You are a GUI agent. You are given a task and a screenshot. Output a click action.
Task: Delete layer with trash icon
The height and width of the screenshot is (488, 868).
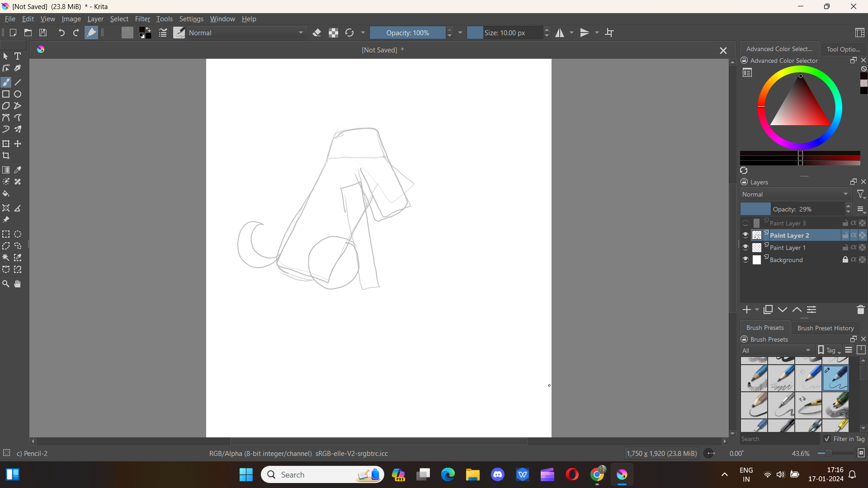point(860,310)
